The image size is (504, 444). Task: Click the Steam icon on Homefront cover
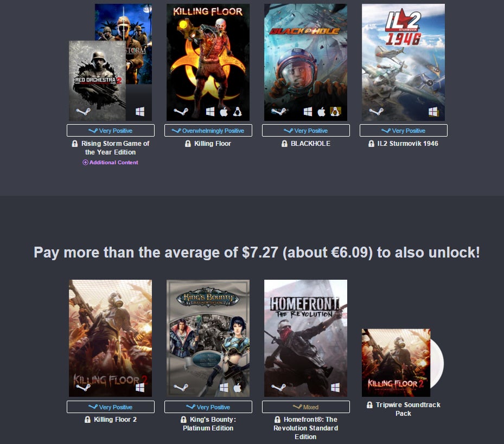[x=278, y=388]
